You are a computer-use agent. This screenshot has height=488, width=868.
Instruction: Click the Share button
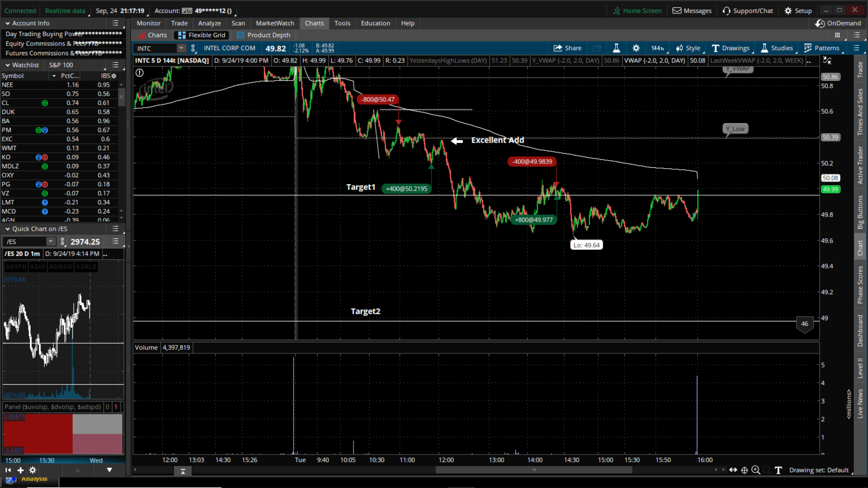coord(567,48)
